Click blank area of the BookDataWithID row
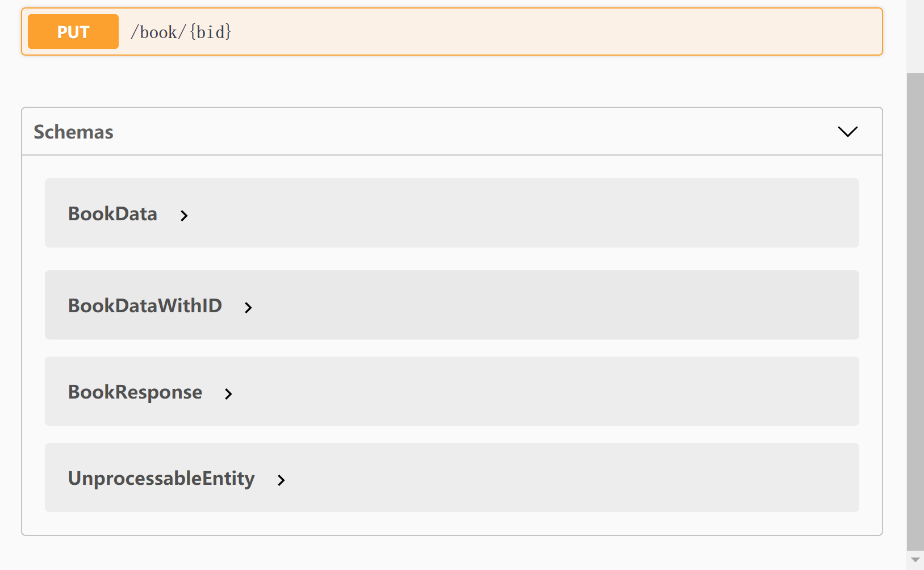The image size is (924, 570). point(511,305)
